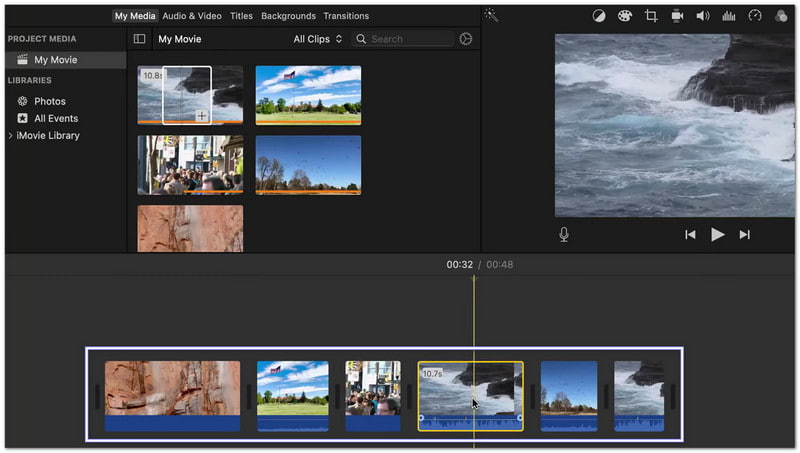Click the magic wand auto-enhance icon
Screen dimensions: 800x453
coord(491,15)
